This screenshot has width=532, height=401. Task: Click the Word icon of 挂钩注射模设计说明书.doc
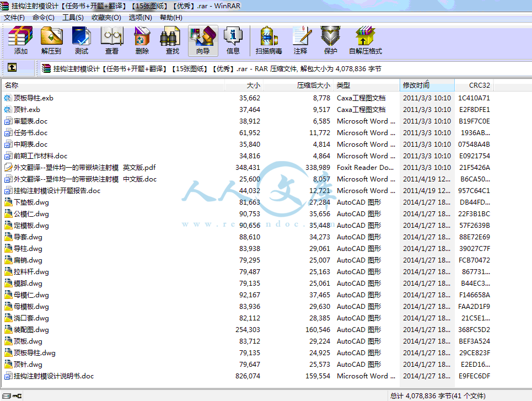point(8,376)
